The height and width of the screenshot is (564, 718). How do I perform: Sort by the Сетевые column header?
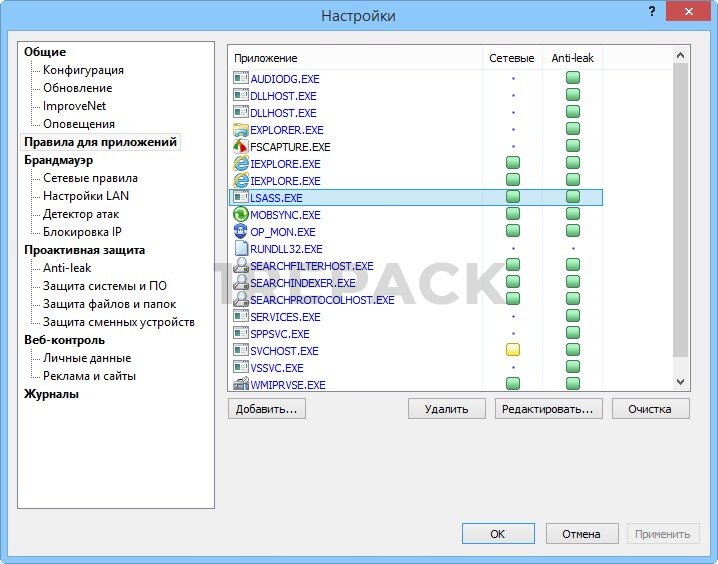click(512, 58)
